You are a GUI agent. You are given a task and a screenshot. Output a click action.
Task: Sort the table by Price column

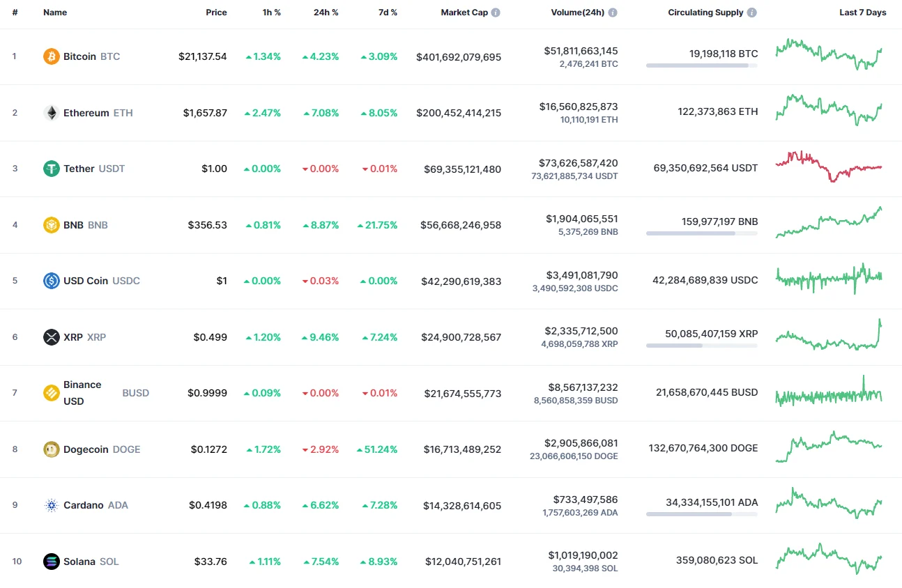(216, 12)
